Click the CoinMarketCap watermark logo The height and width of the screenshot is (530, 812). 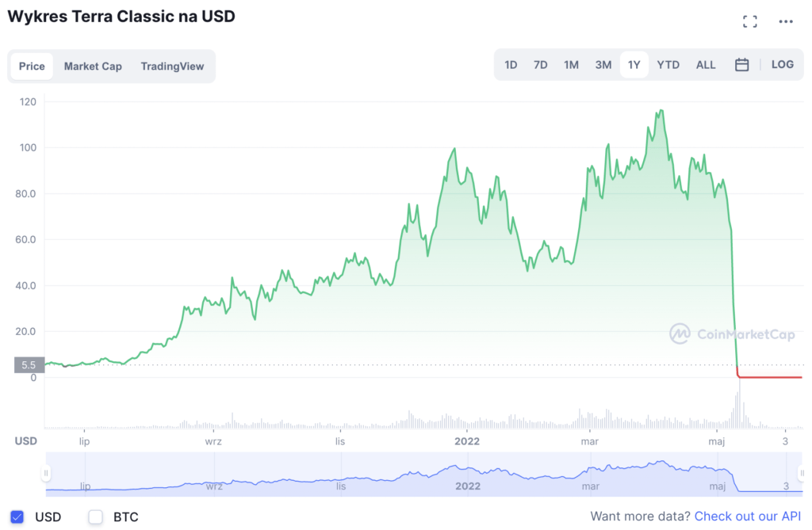coord(731,334)
